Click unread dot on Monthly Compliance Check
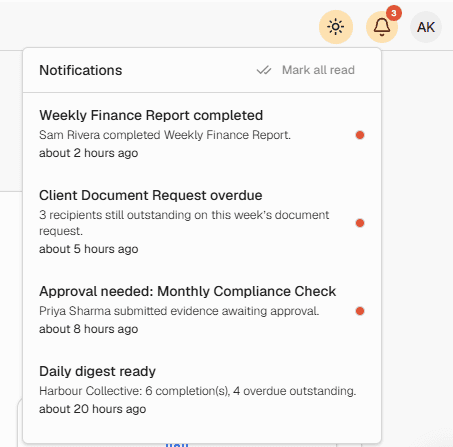 pos(360,311)
